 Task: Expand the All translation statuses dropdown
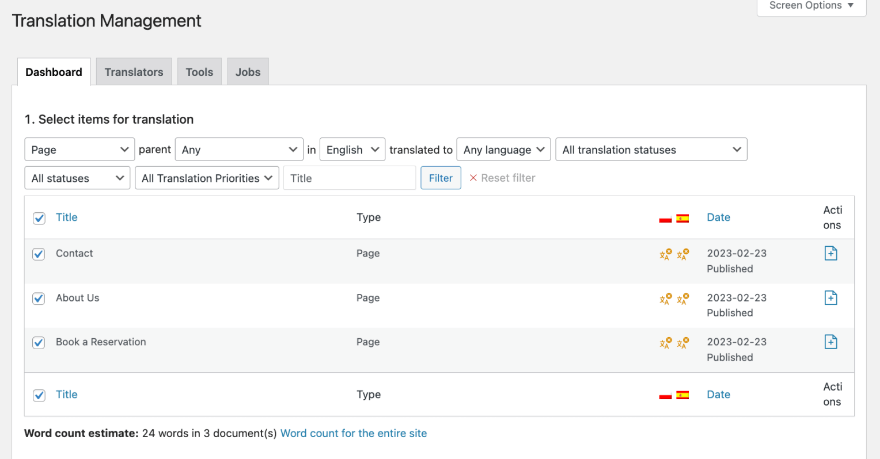(651, 149)
